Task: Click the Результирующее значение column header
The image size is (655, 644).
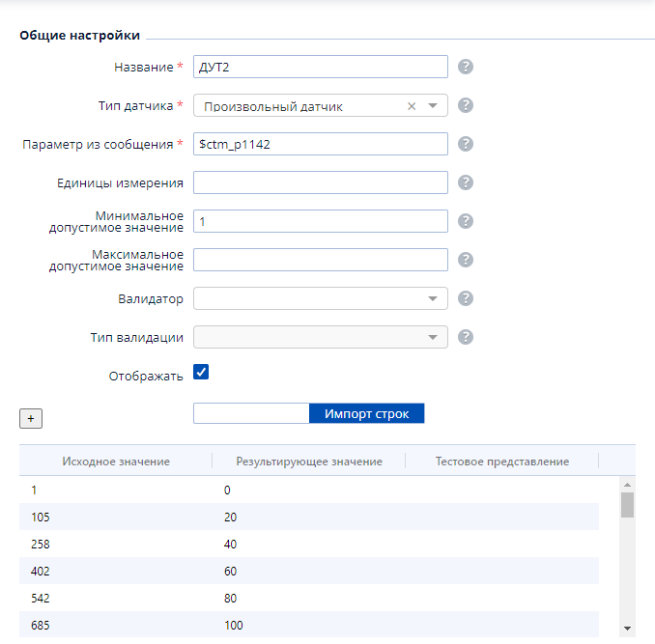Action: [309, 462]
